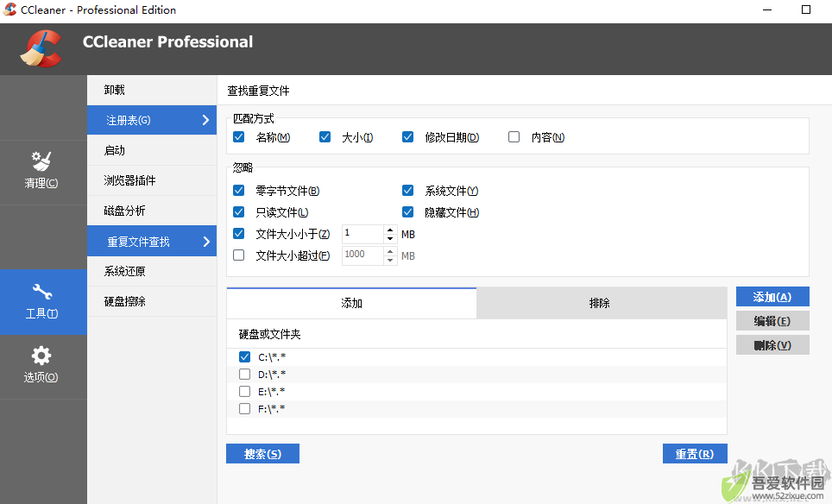Screen dimensions: 832x504
Task: Switch to the 排除 tab
Action: pyautogui.click(x=602, y=304)
